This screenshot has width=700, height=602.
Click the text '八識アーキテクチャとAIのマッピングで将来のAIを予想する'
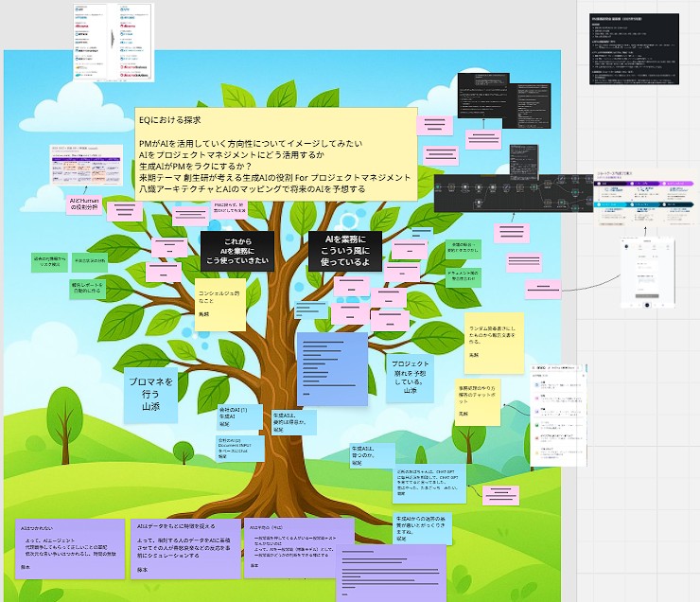(253, 189)
